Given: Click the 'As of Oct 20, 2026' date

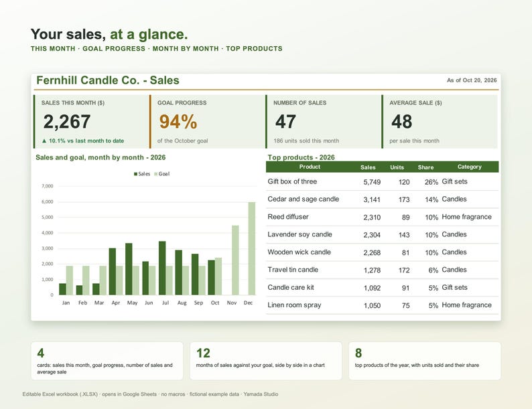Looking at the screenshot, I should (x=472, y=80).
